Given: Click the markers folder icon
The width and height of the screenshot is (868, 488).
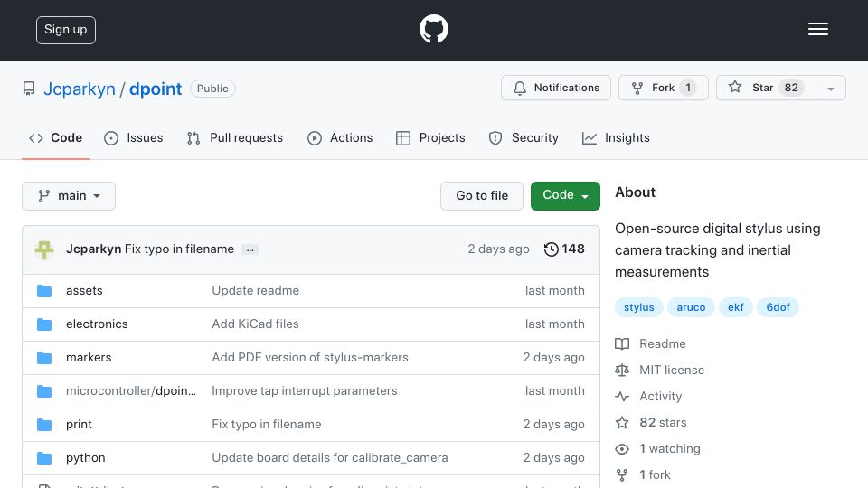Looking at the screenshot, I should click(44, 358).
